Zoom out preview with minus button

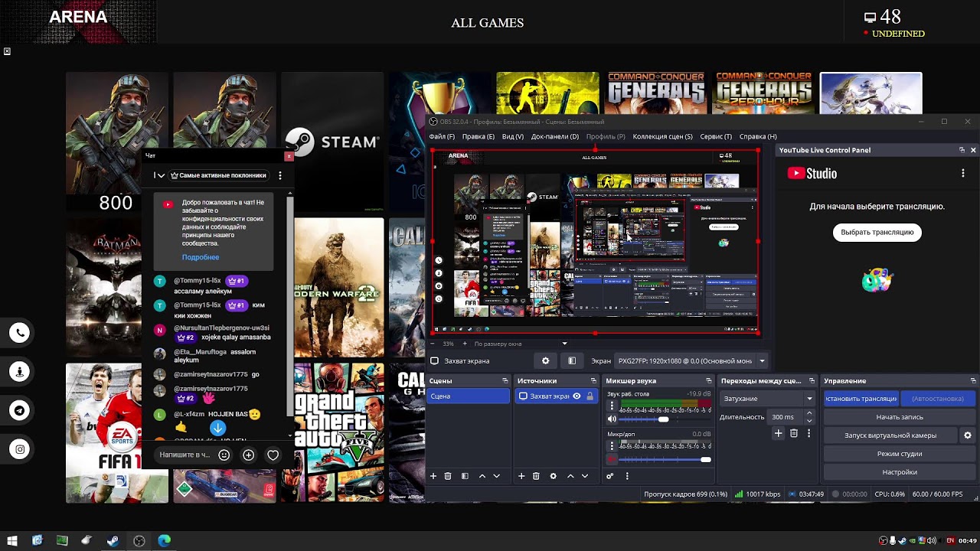433,344
